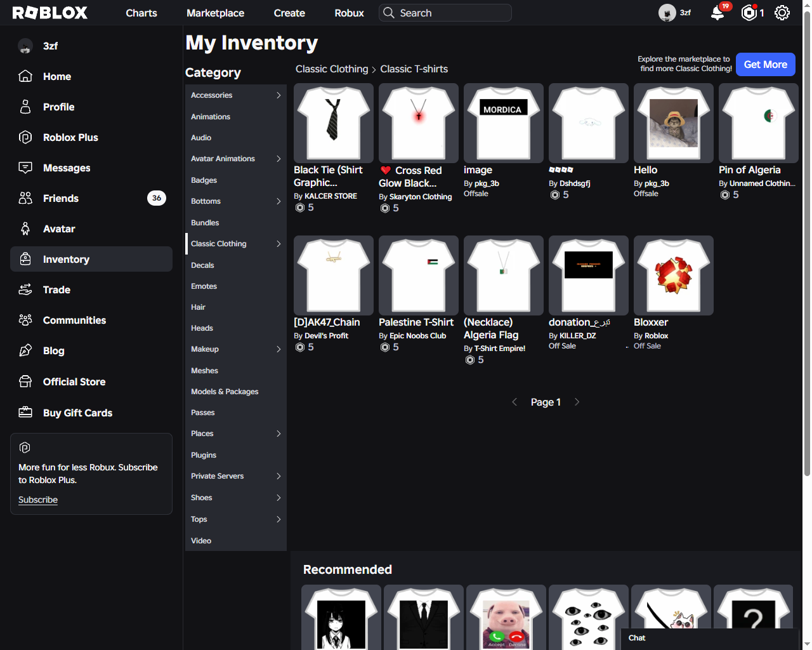
Task: Open the Bloxxer shirt thumbnail
Action: 674,275
